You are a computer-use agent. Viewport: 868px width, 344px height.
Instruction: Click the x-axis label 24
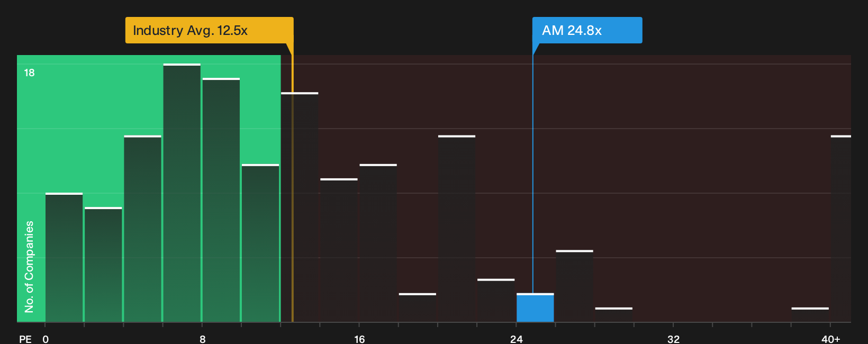coord(517,339)
